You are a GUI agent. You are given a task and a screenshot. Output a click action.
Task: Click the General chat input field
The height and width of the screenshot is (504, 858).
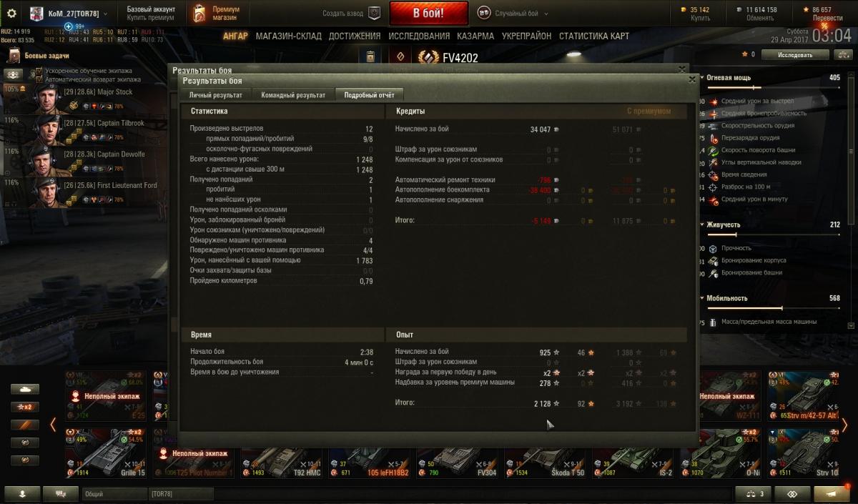[x=114, y=494]
